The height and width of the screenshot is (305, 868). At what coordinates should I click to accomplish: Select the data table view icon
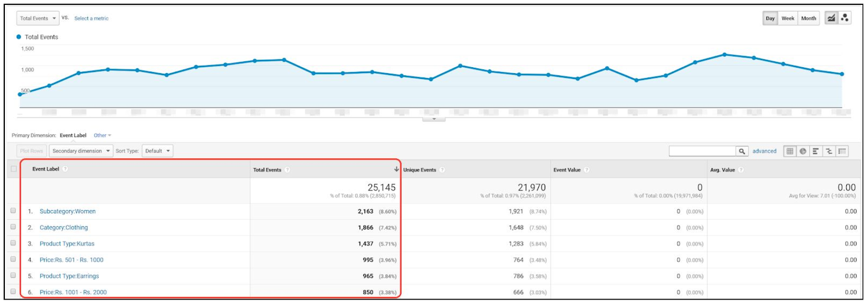790,151
